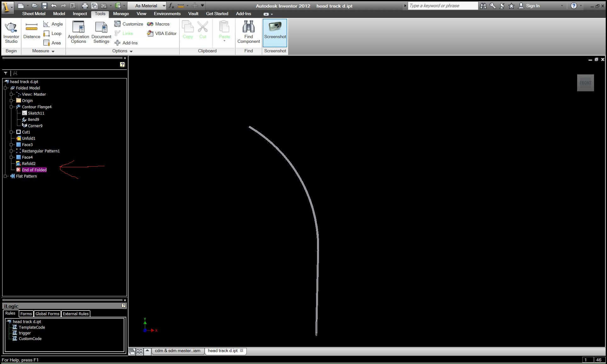
Task: Switch to the Model ribbon tab
Action: tap(59, 14)
